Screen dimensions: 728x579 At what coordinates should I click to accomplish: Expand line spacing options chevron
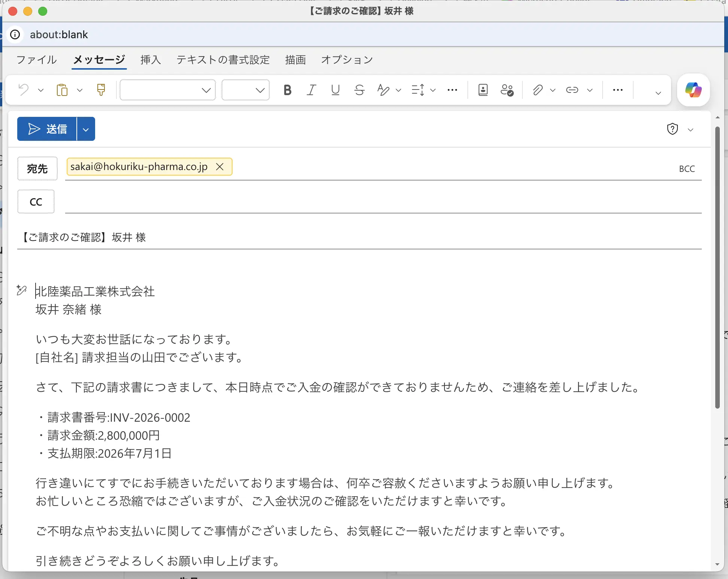[x=433, y=90]
